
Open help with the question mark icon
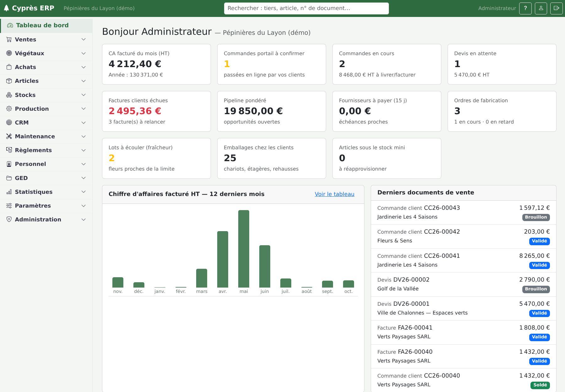(525, 8)
